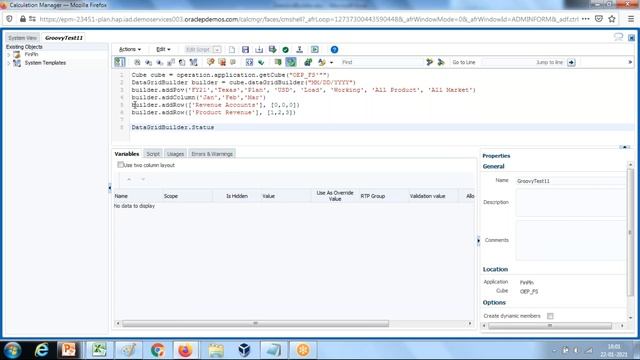The height and width of the screenshot is (360, 640).
Task: Tick the Create dynamic members checkbox
Action: (x=550, y=316)
